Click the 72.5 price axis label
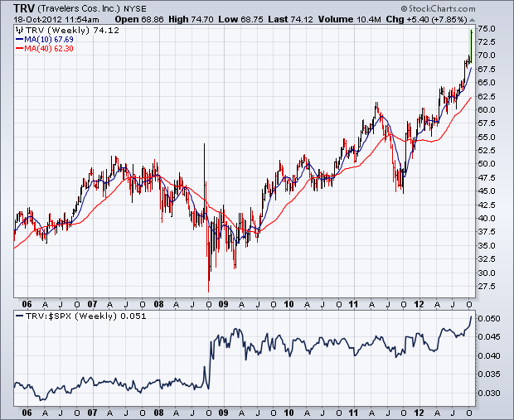The height and width of the screenshot is (420, 514). pos(487,42)
